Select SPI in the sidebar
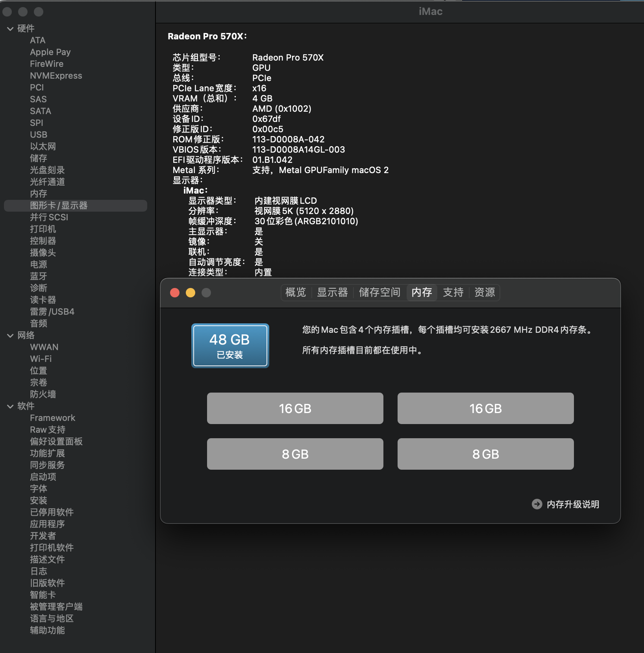This screenshot has height=653, width=644. point(37,123)
